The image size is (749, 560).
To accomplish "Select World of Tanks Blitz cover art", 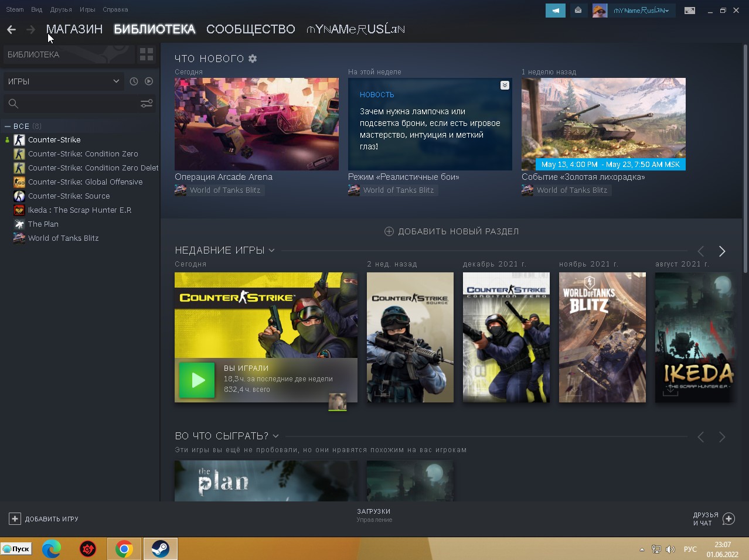I will (602, 337).
